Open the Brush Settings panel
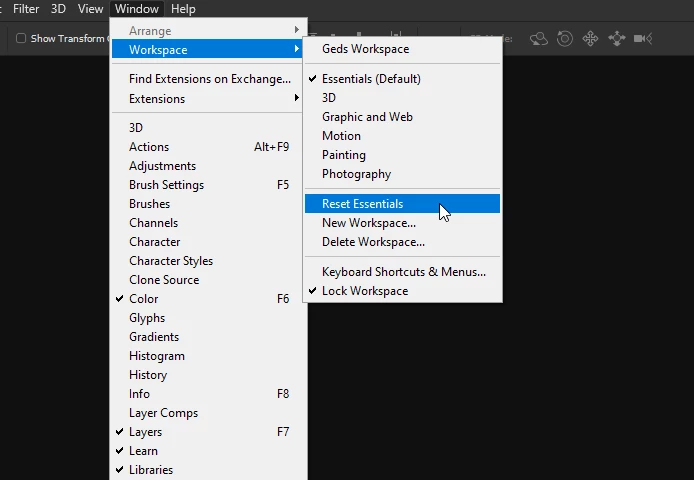Image resolution: width=694 pixels, height=480 pixels. 207,185
